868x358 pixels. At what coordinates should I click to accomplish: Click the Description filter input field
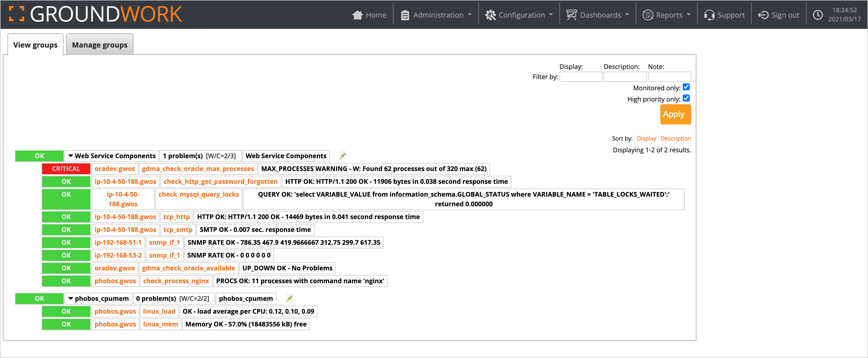click(x=625, y=77)
